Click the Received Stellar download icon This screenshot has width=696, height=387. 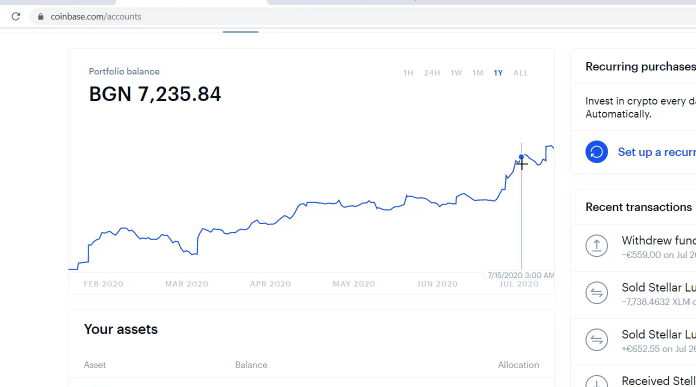pos(596,382)
